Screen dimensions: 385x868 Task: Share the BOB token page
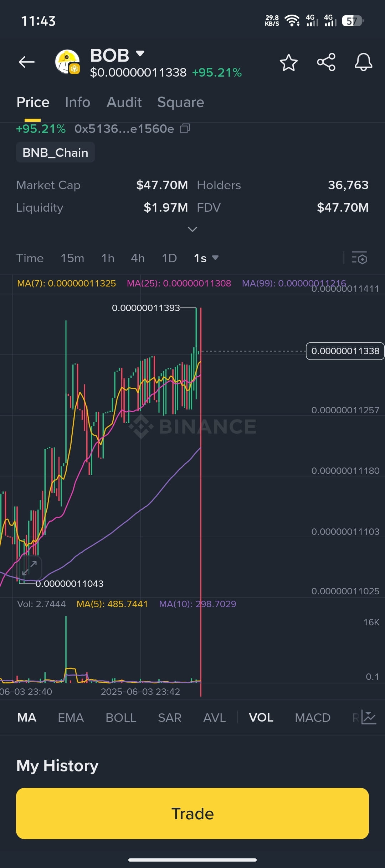point(326,62)
